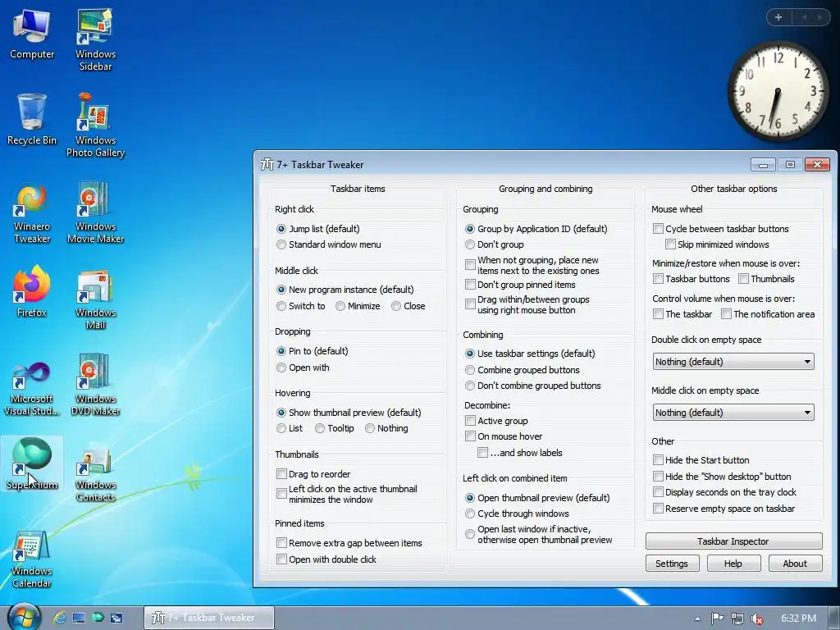Launch Supermium from the quick launch bar
This screenshot has width=840, height=630.
[98, 618]
